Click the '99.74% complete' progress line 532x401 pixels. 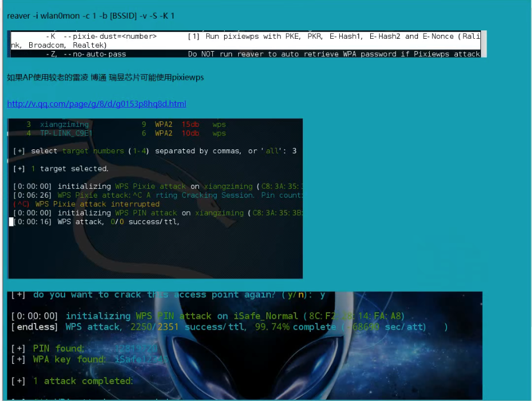(x=229, y=327)
